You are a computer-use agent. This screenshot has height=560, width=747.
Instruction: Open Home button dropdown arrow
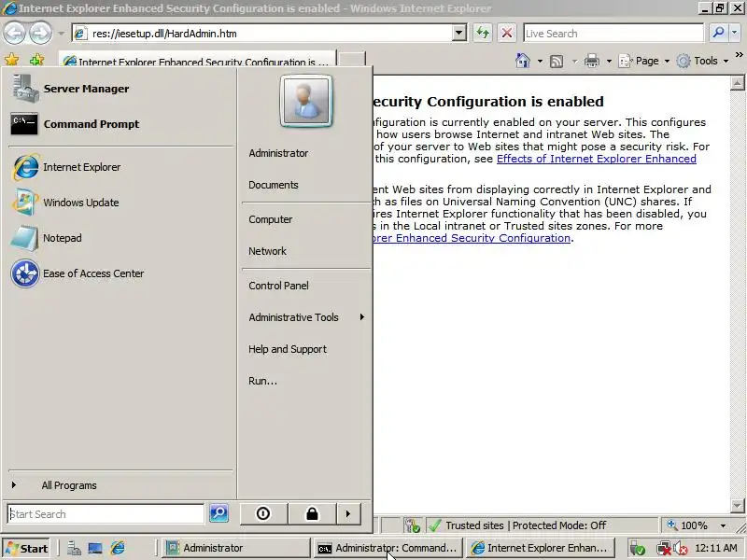point(540,61)
